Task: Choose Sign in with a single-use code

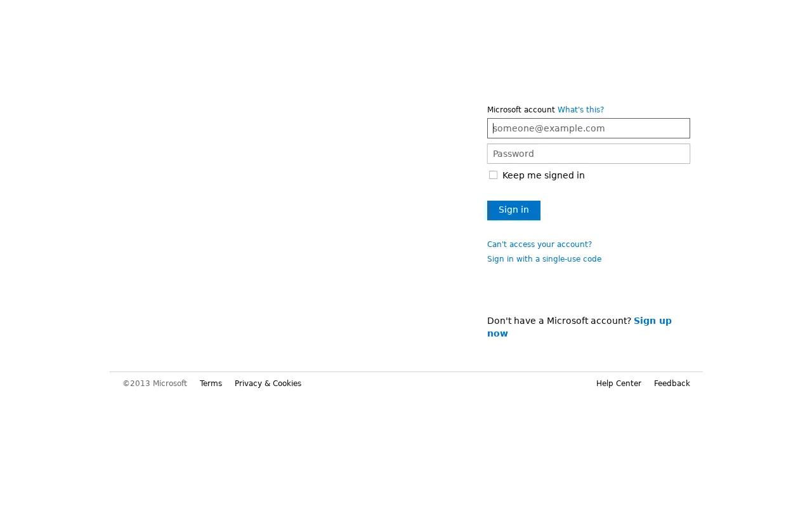Action: pyautogui.click(x=544, y=259)
